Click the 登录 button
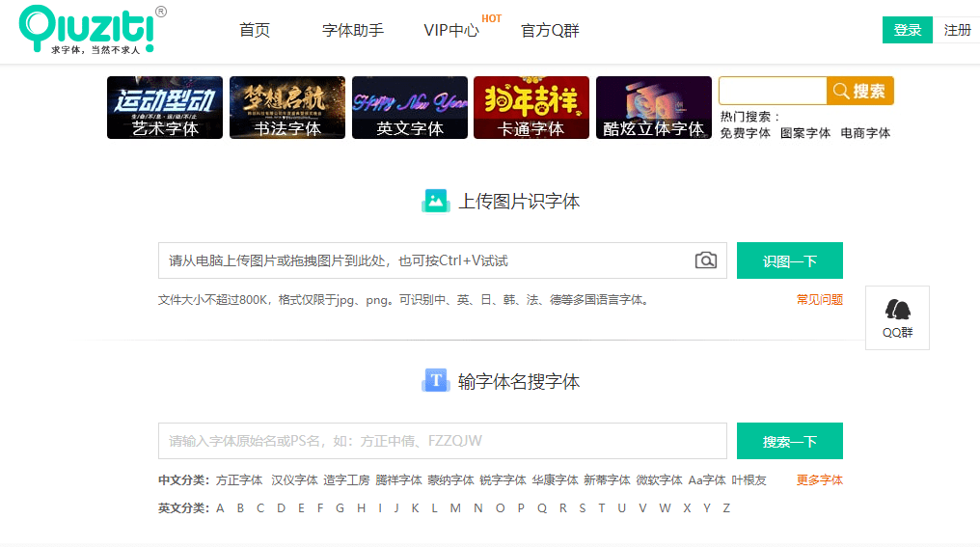Screen dimensions: 980x547 (x=907, y=30)
